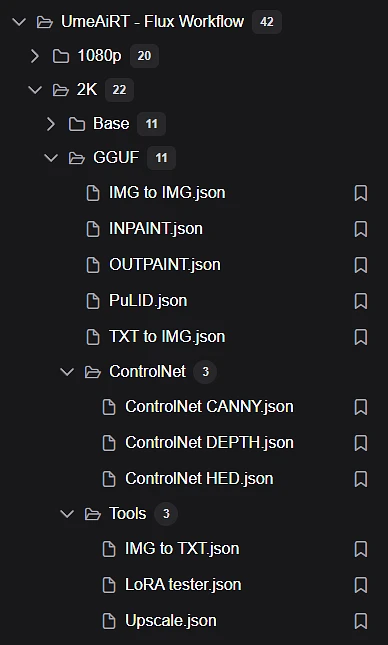
Task: Bookmark the IMG to TXT.json file
Action: click(x=361, y=549)
